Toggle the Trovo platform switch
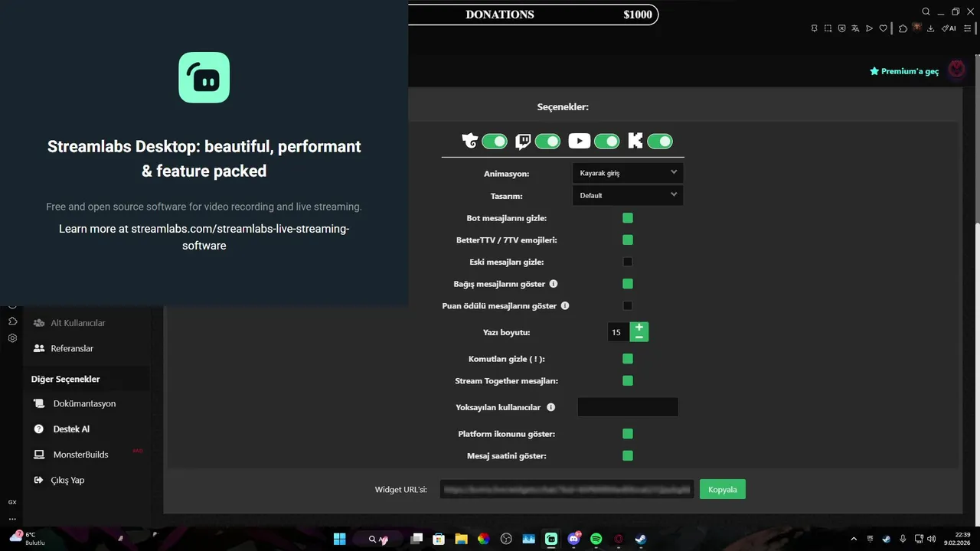The height and width of the screenshot is (551, 980). [x=495, y=141]
